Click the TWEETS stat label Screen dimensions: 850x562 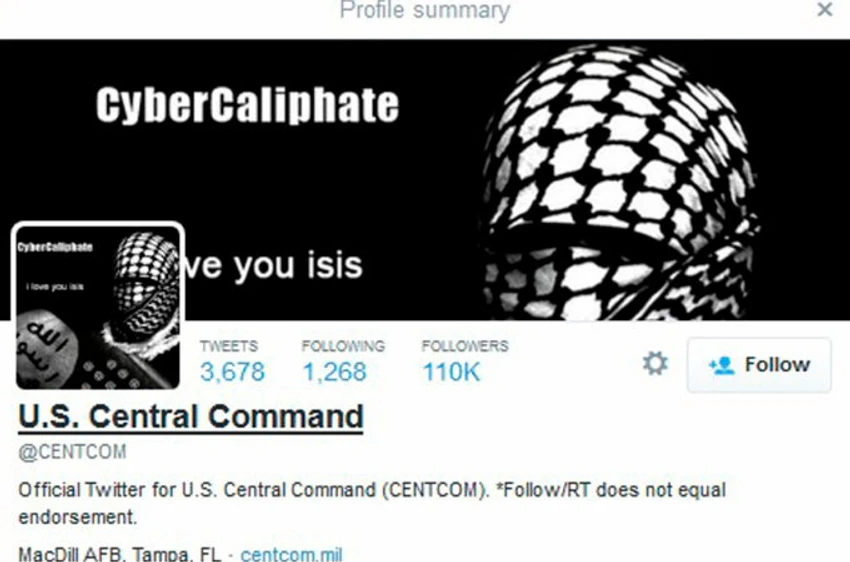coord(229,346)
